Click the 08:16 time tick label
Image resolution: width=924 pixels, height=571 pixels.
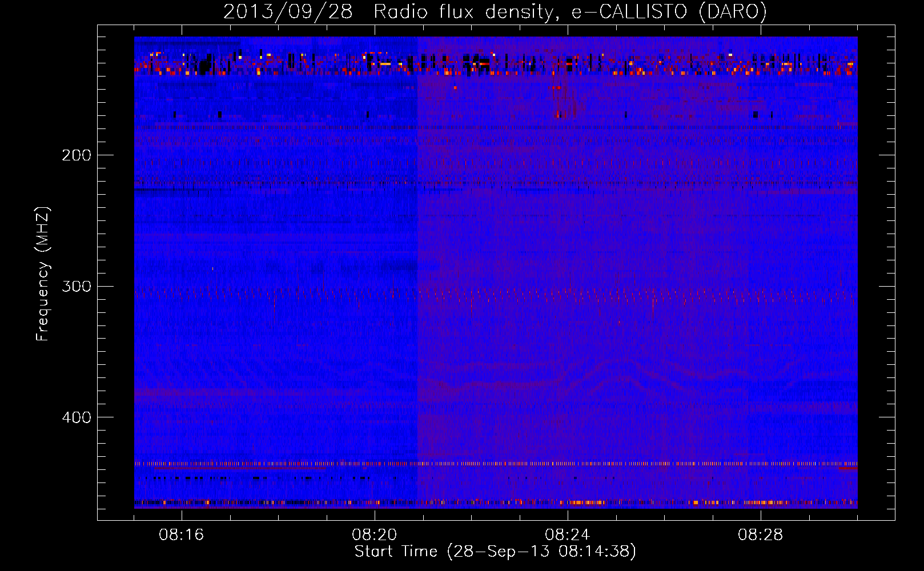[x=182, y=535]
